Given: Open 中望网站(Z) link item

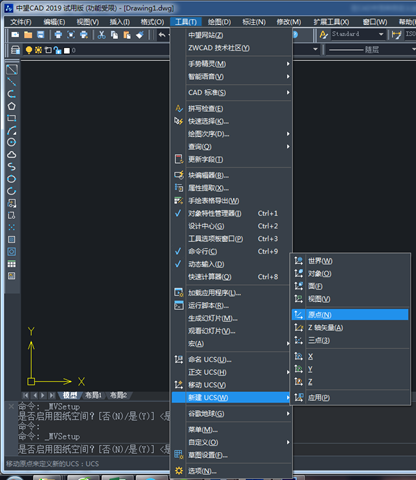Looking at the screenshot, I should pyautogui.click(x=231, y=35).
